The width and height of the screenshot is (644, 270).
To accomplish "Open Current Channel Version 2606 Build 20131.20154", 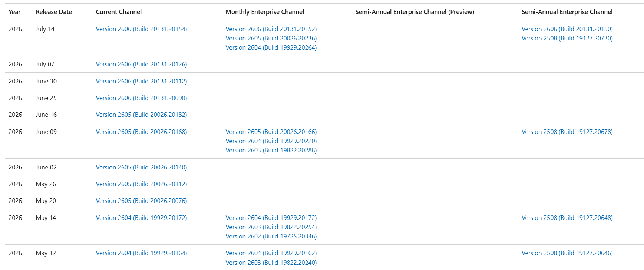I will [x=141, y=29].
